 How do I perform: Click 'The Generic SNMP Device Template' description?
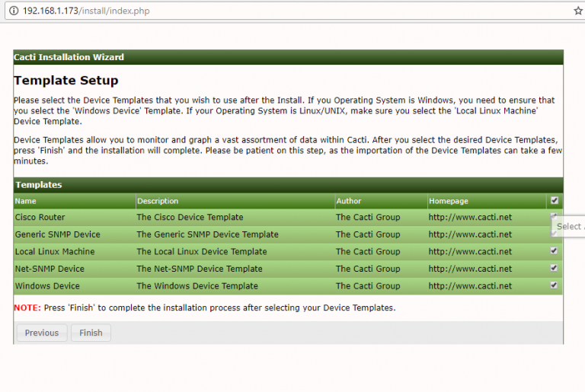[207, 234]
